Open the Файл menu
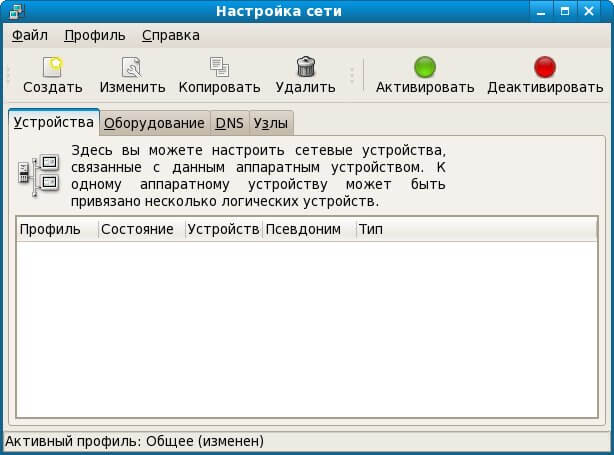This screenshot has height=455, width=614. 30,35
